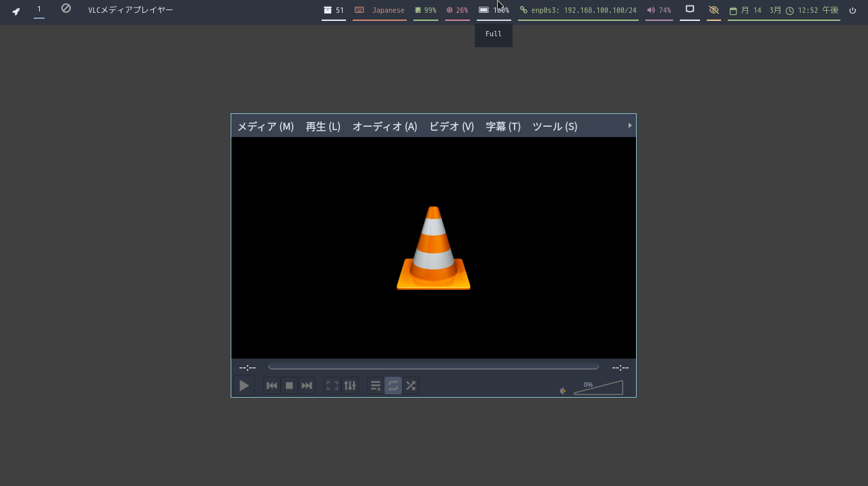The image size is (868, 486).
Task: Click the battery 100% indicator
Action: 494,10
